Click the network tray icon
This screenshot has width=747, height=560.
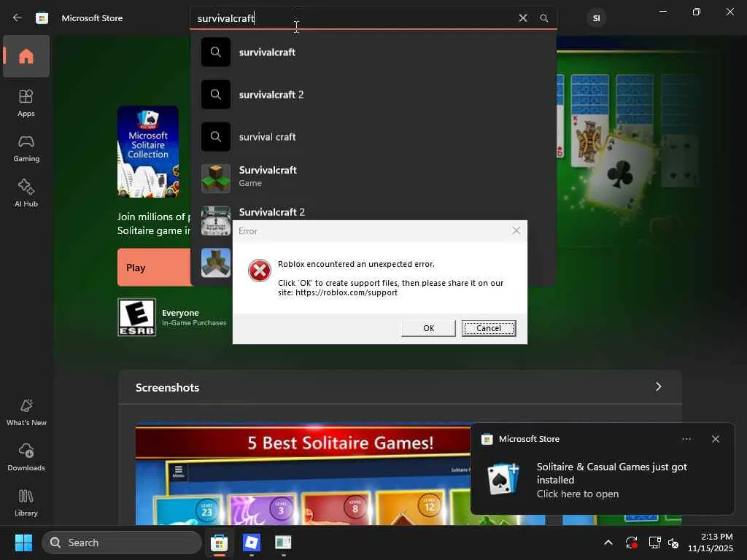(654, 542)
